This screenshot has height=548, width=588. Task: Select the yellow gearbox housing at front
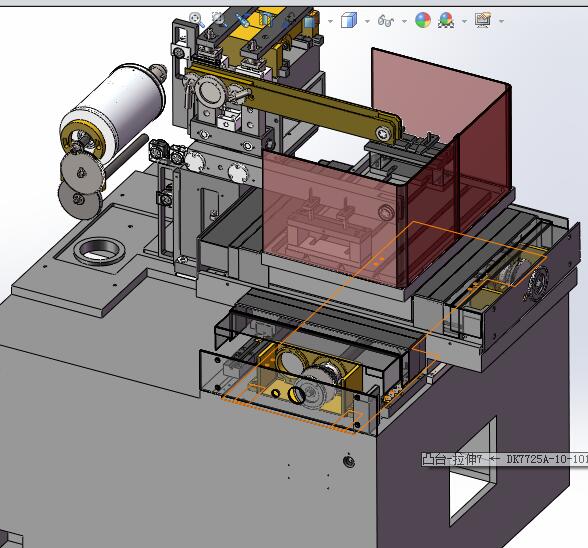pos(309,379)
